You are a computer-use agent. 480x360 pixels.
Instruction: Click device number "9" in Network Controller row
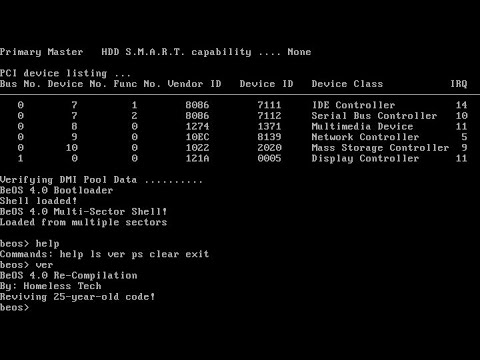pyautogui.click(x=75, y=137)
